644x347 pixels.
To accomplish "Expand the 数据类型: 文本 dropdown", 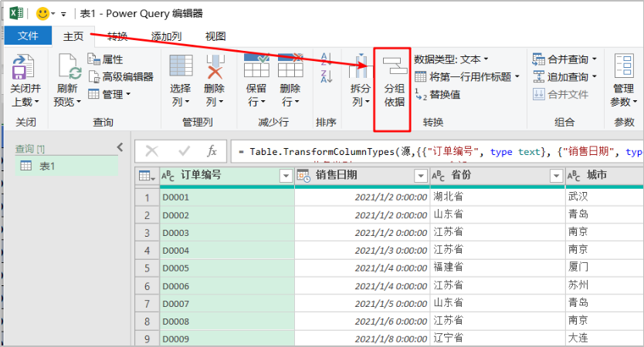I will tap(452, 59).
